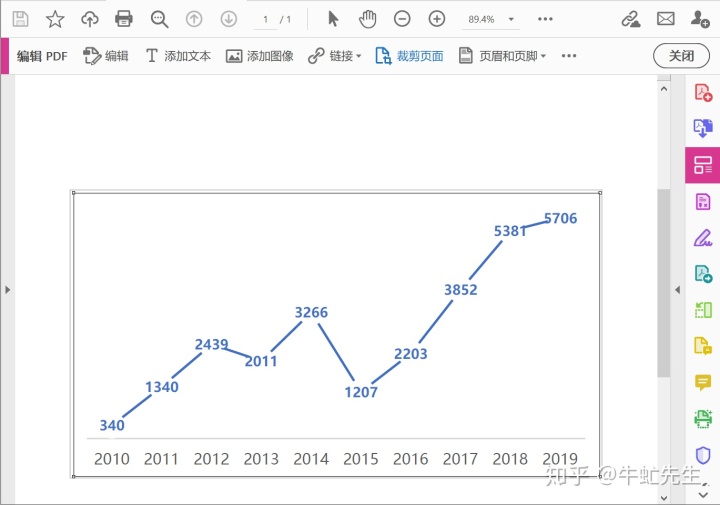Click the 2010 axis label
The image size is (720, 505).
(112, 459)
